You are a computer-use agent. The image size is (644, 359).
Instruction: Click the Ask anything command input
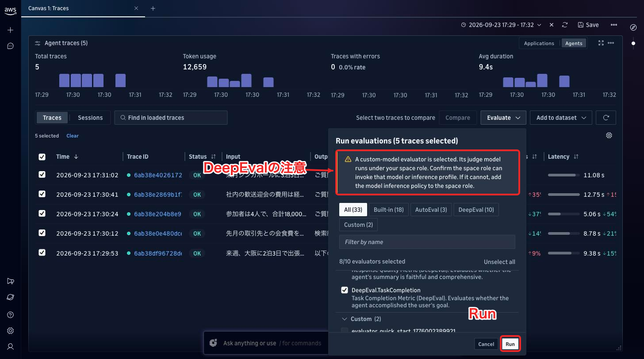coord(272,343)
